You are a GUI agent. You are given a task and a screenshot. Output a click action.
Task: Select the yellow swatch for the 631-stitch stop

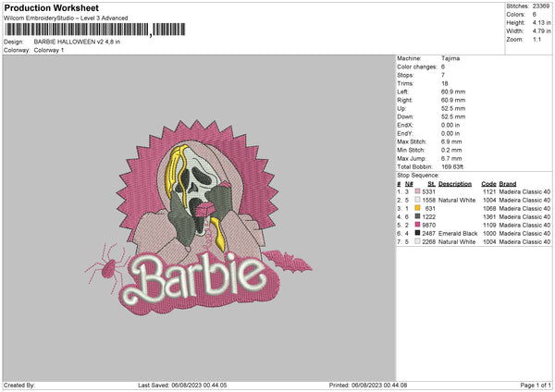pos(418,208)
